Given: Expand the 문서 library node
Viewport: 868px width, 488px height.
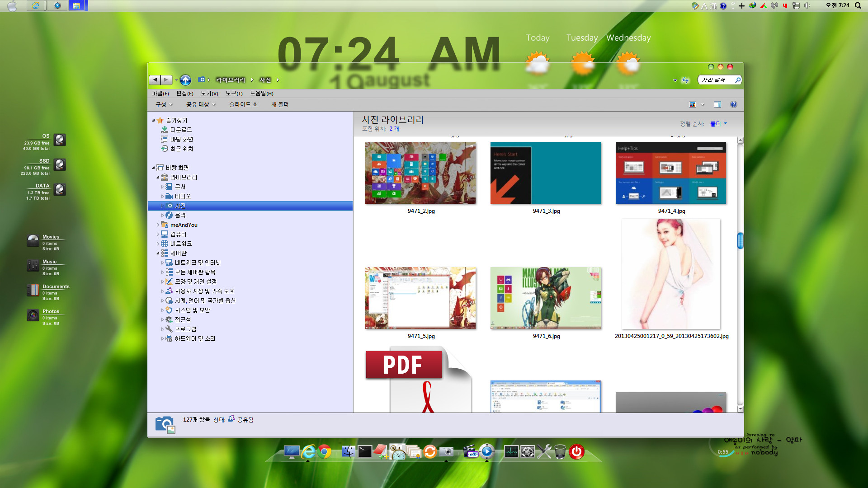Looking at the screenshot, I should coord(162,187).
